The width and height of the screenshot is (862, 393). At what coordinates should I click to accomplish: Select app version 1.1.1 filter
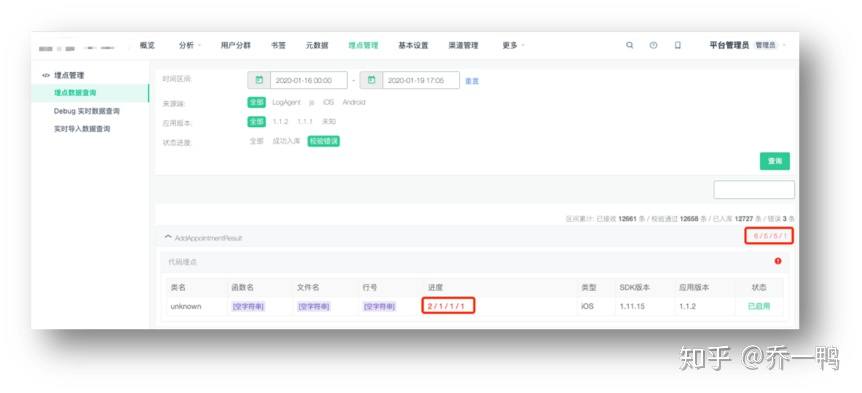pyautogui.click(x=305, y=121)
